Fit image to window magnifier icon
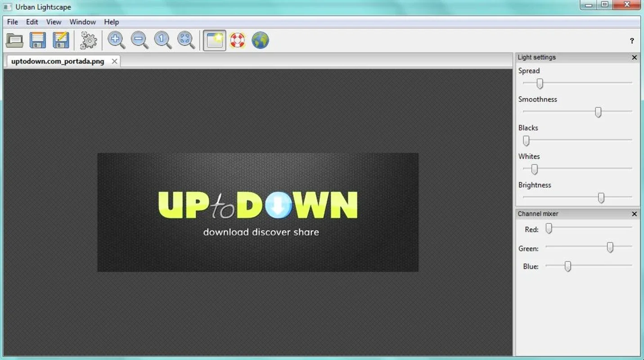This screenshot has height=360, width=644. (186, 40)
